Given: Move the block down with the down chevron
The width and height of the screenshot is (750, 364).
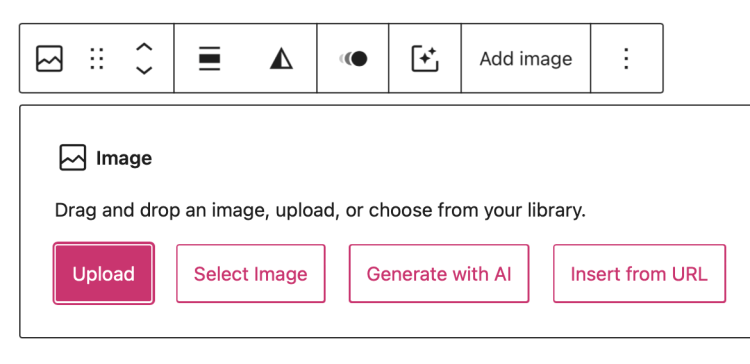Looking at the screenshot, I should tap(144, 70).
